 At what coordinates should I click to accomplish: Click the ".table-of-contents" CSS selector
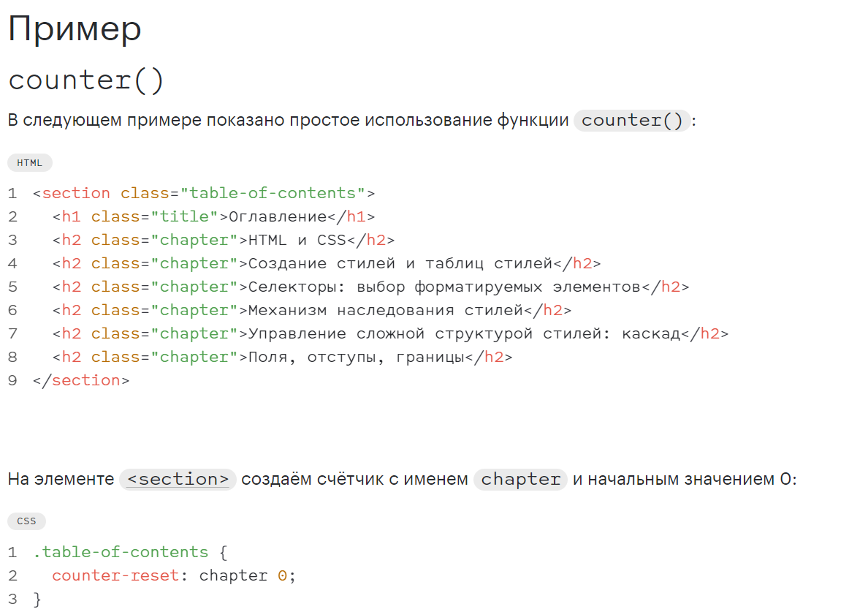coord(121,552)
